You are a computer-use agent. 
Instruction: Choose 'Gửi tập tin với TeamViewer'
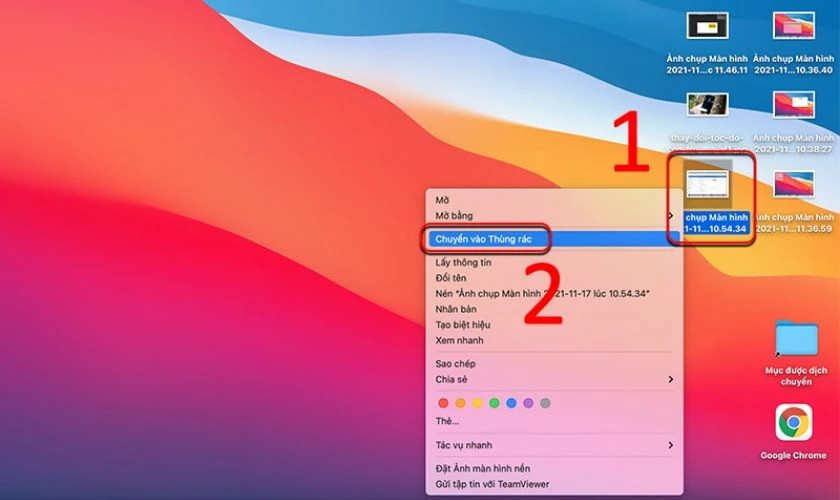(x=498, y=484)
